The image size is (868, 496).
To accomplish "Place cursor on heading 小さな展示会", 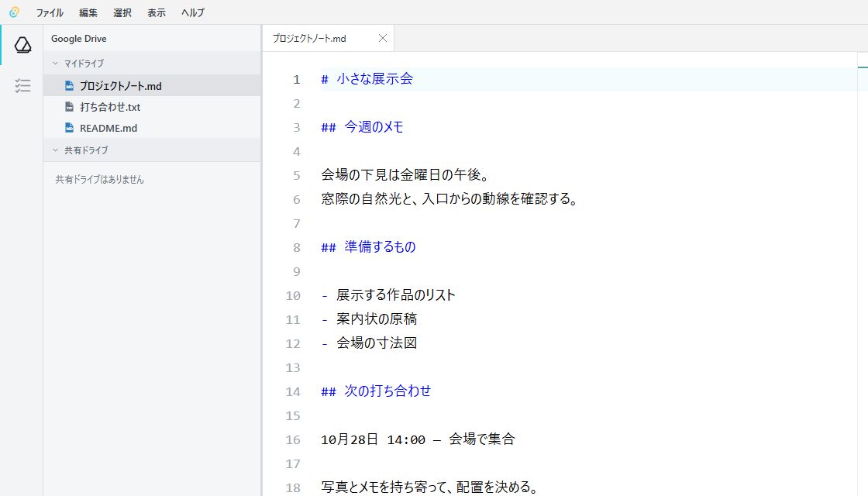I will [x=367, y=79].
